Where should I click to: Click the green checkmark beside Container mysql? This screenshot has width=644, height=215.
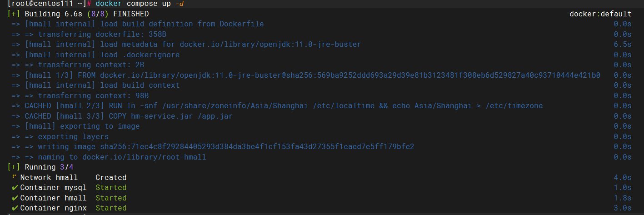(x=15, y=188)
